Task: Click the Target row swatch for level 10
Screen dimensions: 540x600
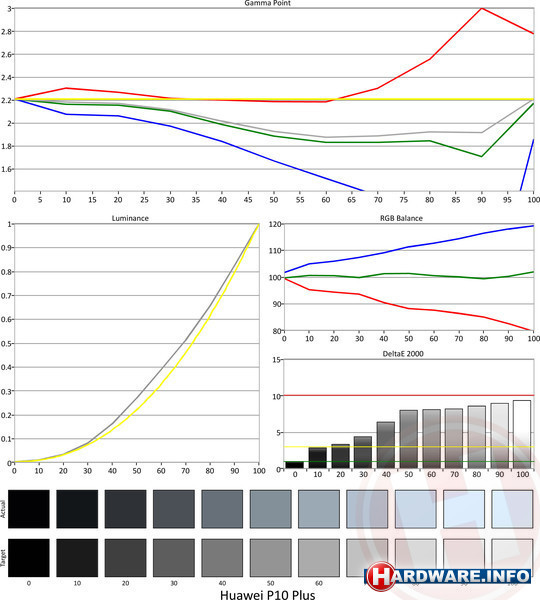Action: (77, 558)
